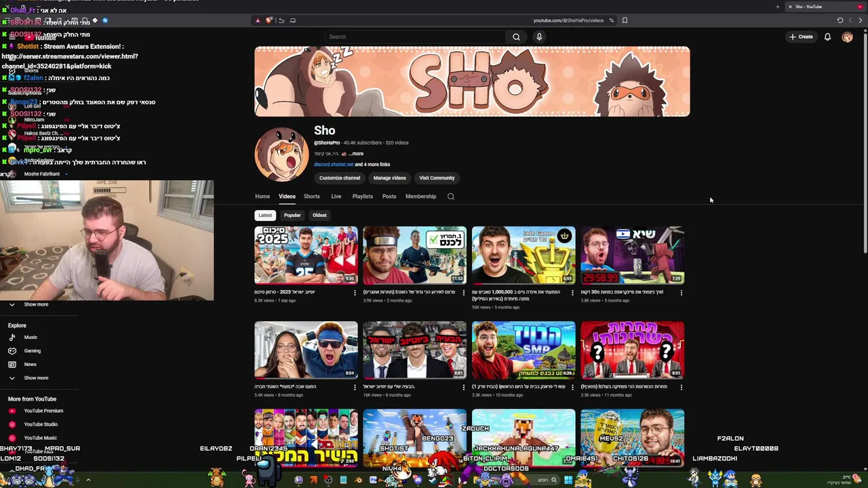
Task: Open the 2025 recap video thumbnail
Action: click(x=306, y=255)
